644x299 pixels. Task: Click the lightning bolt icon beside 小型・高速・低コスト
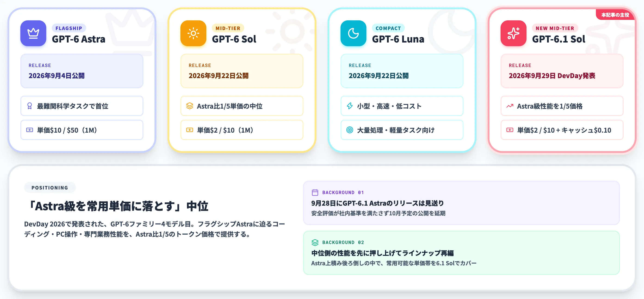[x=350, y=106]
